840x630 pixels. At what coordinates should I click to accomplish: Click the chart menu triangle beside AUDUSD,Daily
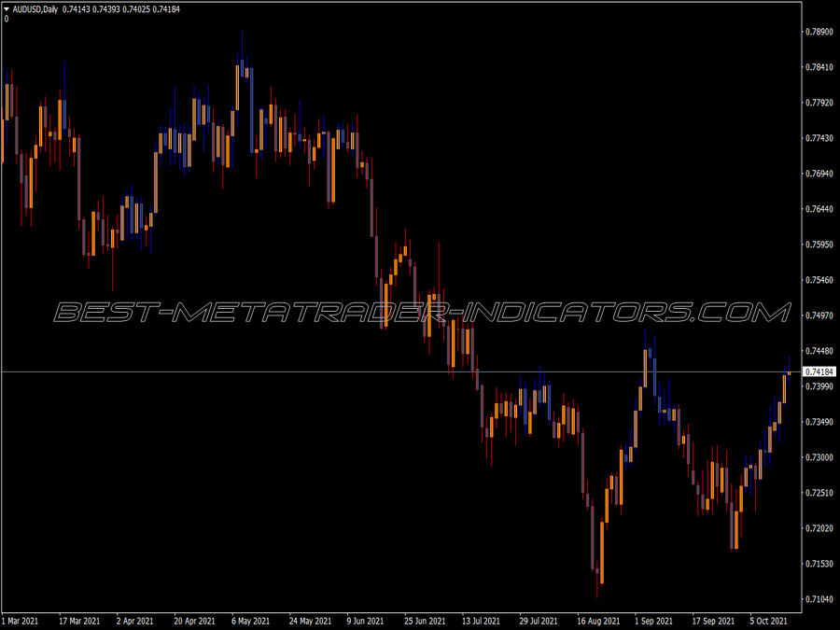[7, 9]
